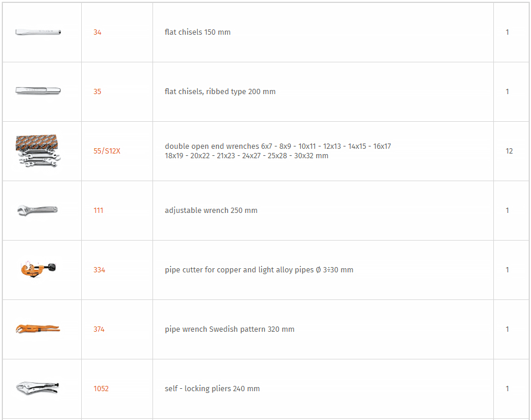Click the flat chisel 150 mm product image
This screenshot has height=420, width=531.
coord(38,32)
